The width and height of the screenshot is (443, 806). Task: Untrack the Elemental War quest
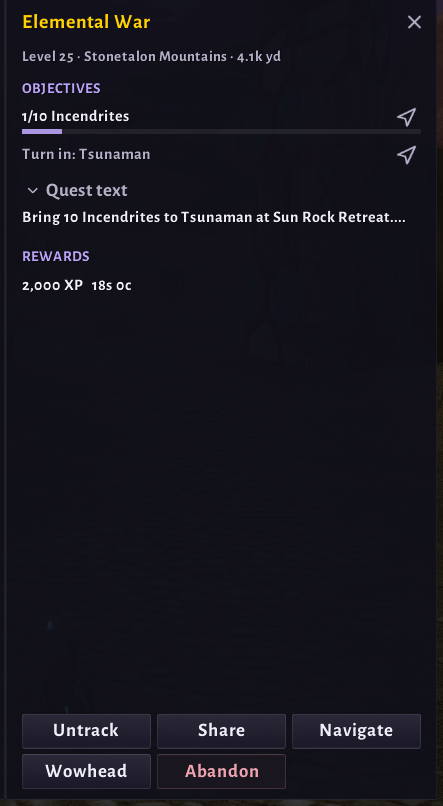click(x=86, y=731)
